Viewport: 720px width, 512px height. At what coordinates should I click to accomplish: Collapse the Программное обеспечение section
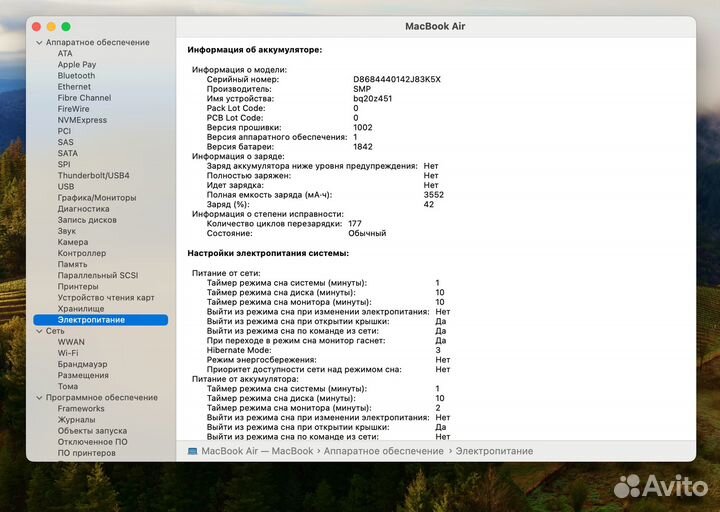point(39,398)
